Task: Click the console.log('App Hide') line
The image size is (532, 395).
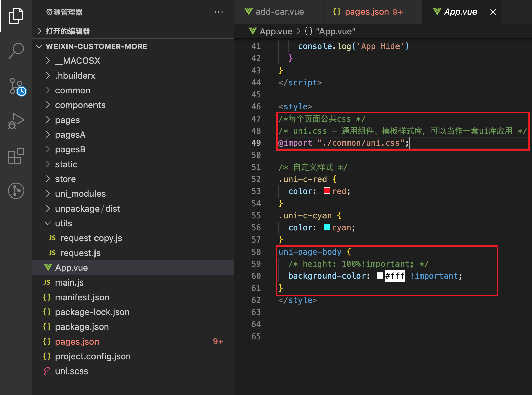Action: tap(353, 46)
